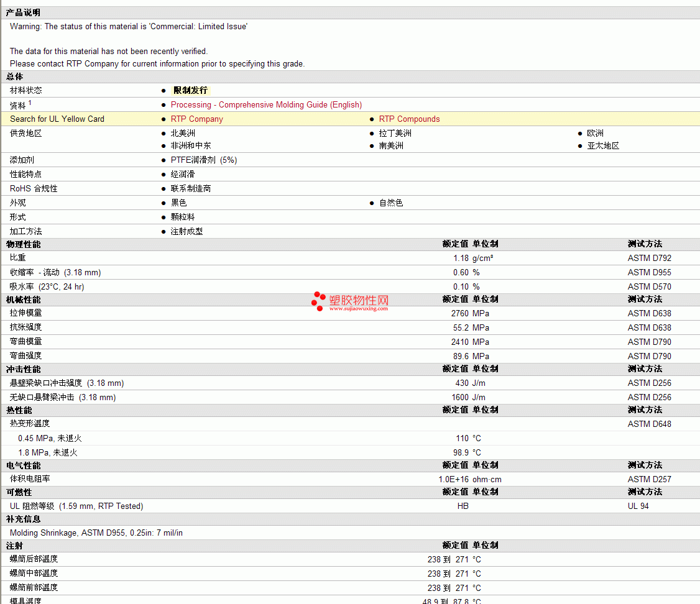Image resolution: width=700 pixels, height=604 pixels.
Task: Select the 欧洲 region entry
Action: (595, 134)
